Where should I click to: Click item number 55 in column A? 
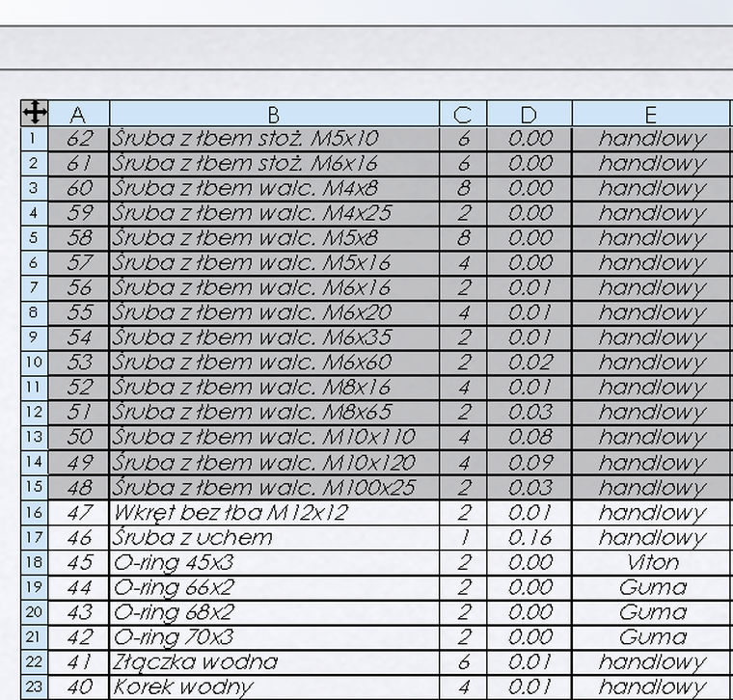click(79, 312)
